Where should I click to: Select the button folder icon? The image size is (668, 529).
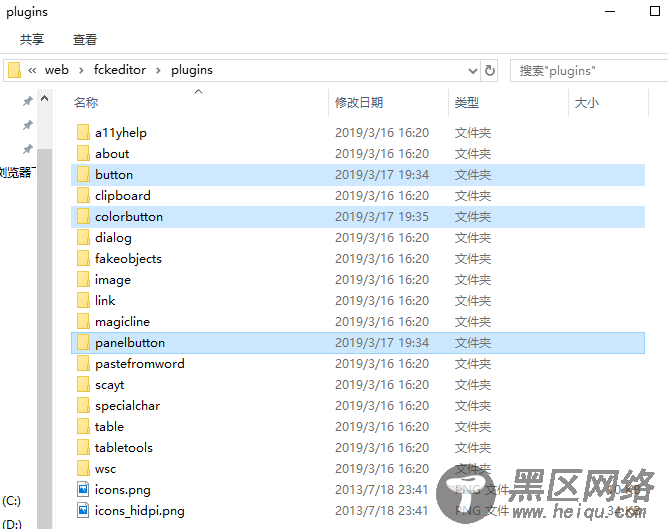pyautogui.click(x=84, y=175)
